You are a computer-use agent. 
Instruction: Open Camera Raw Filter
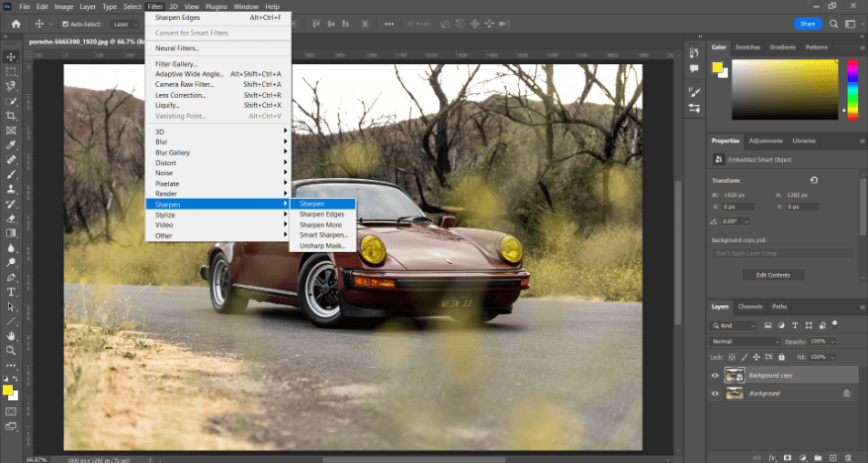218,85
